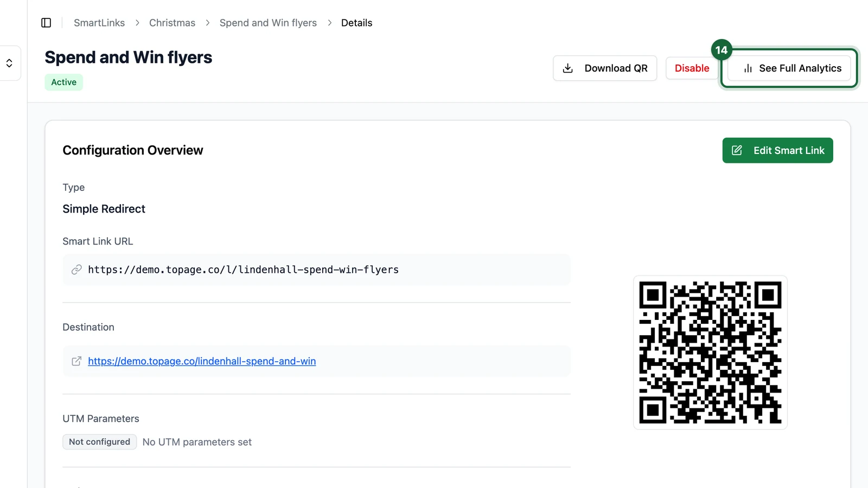Select the Details breadcrumb

click(356, 23)
